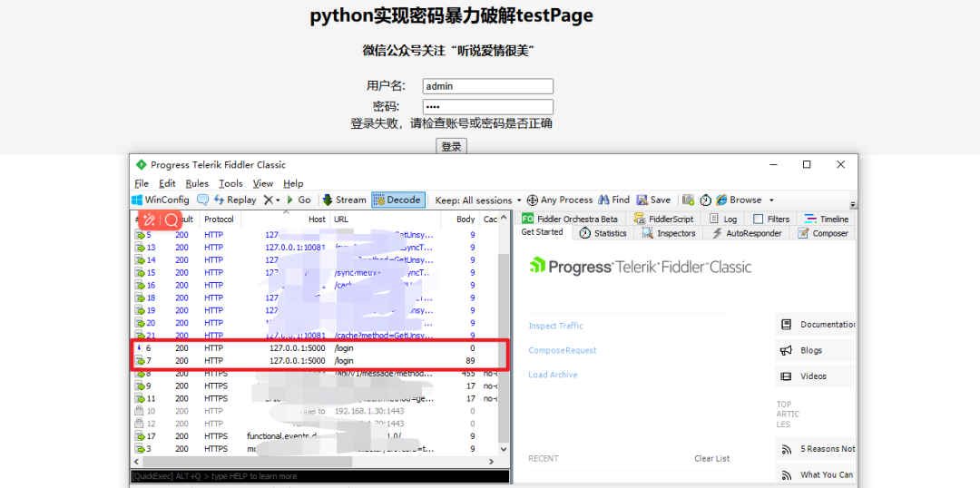Click the Load Archive link
This screenshot has height=488, width=980.
pos(554,375)
